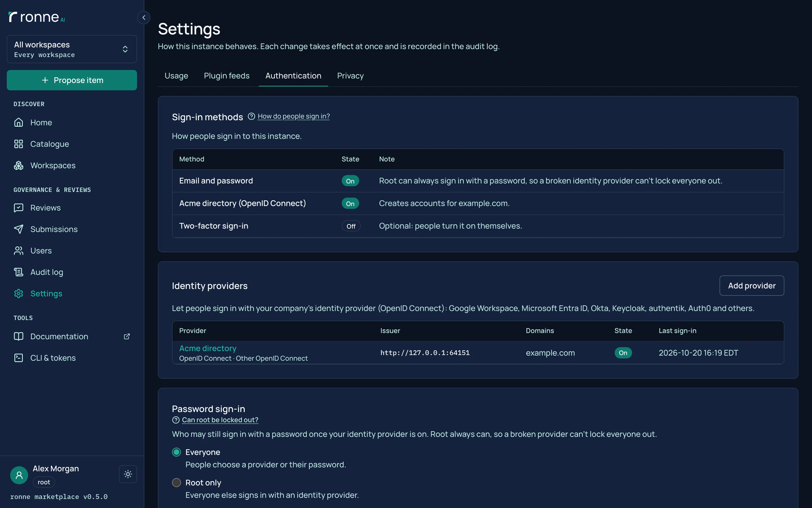Click the Propose item button
812x508 pixels.
click(x=72, y=80)
